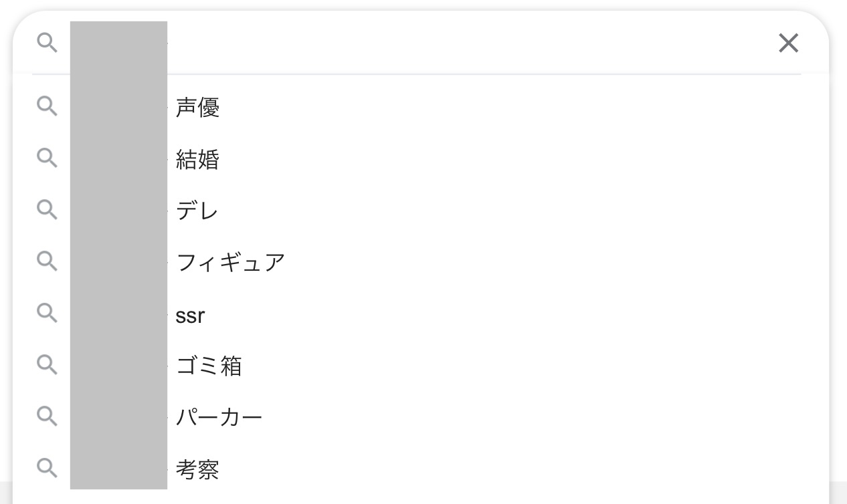Click the magnifier icon beside 声優

pyautogui.click(x=47, y=106)
